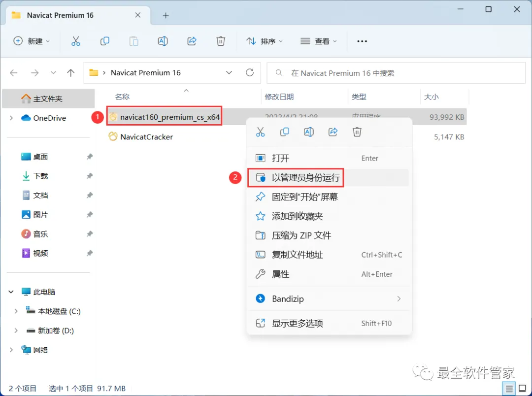Image resolution: width=532 pixels, height=396 pixels.
Task: Switch to details view in the status bar
Action: 509,389
